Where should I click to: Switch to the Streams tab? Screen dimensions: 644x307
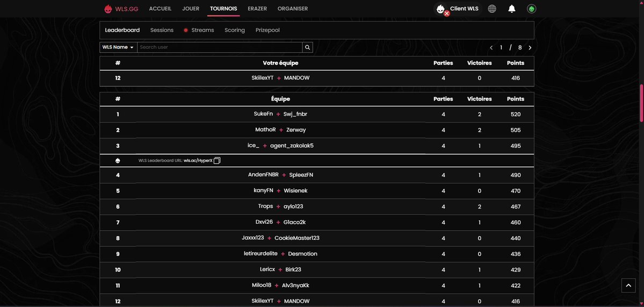(x=199, y=30)
